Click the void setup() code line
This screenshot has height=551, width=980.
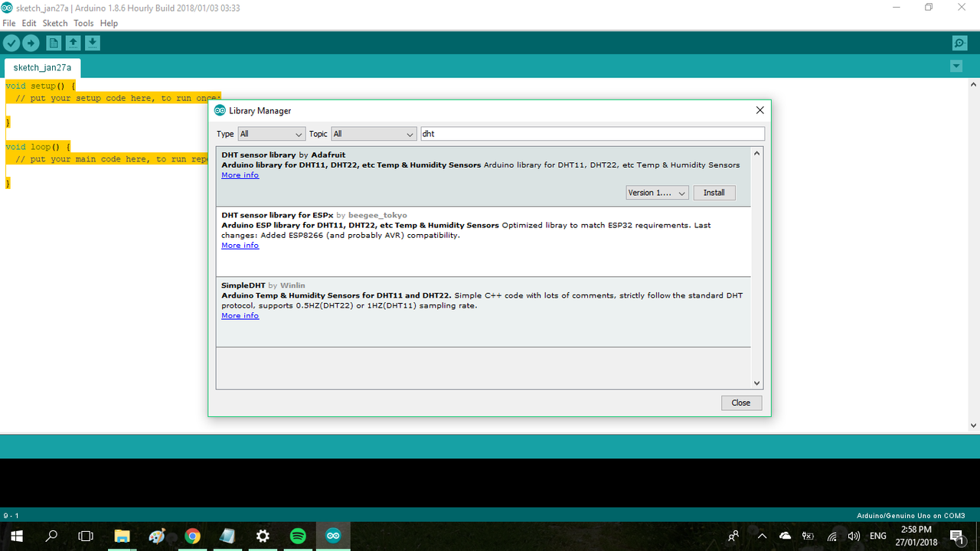click(x=41, y=86)
